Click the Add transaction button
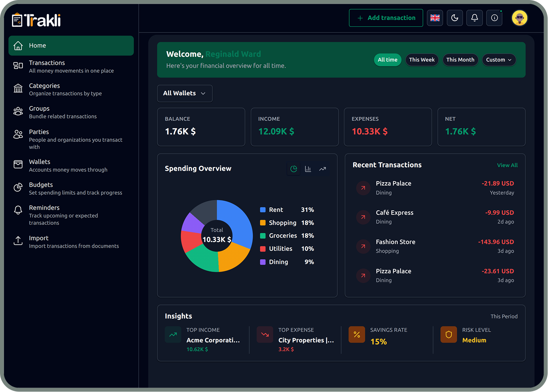 tap(386, 18)
